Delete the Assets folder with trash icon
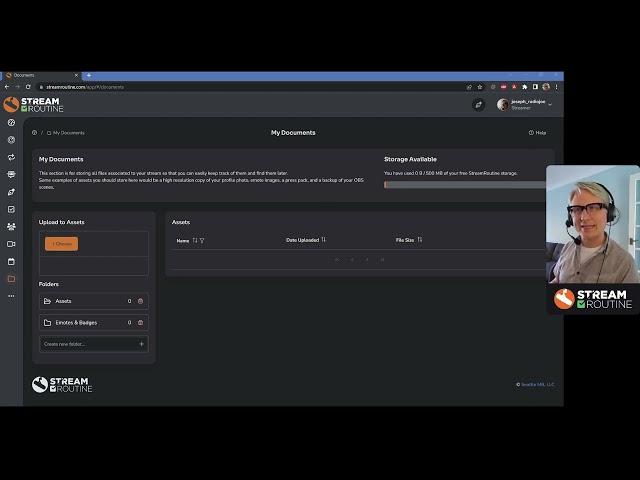 [140, 301]
